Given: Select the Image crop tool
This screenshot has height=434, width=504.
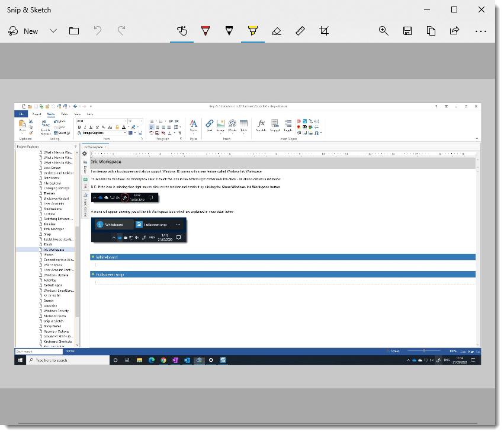Looking at the screenshot, I should point(324,31).
